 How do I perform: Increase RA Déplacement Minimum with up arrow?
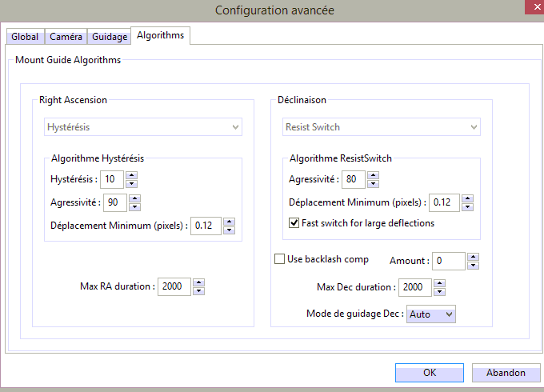click(229, 222)
